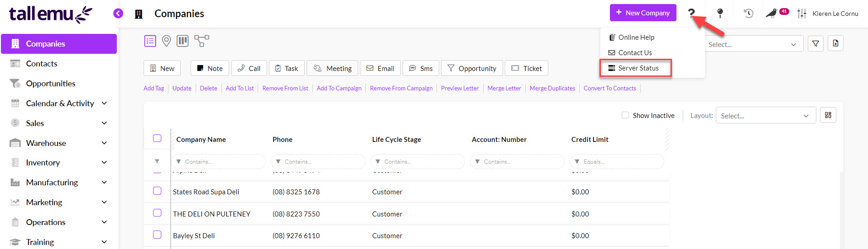Click the filter funnel icon button
Screen dimensions: 868x249
(815, 44)
